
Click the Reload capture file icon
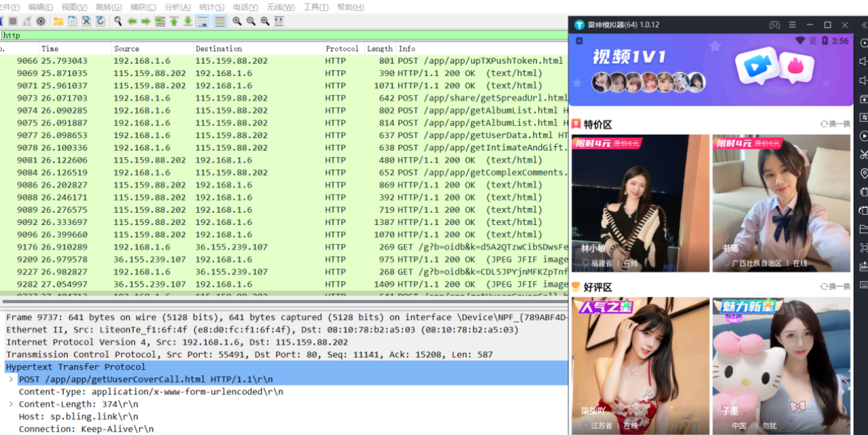pos(100,21)
